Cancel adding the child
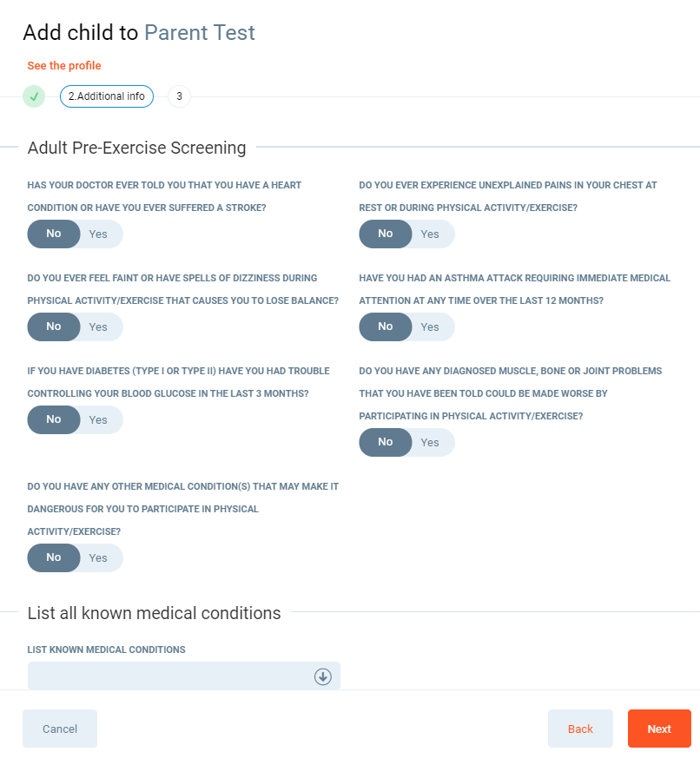The image size is (700, 765). click(x=60, y=729)
